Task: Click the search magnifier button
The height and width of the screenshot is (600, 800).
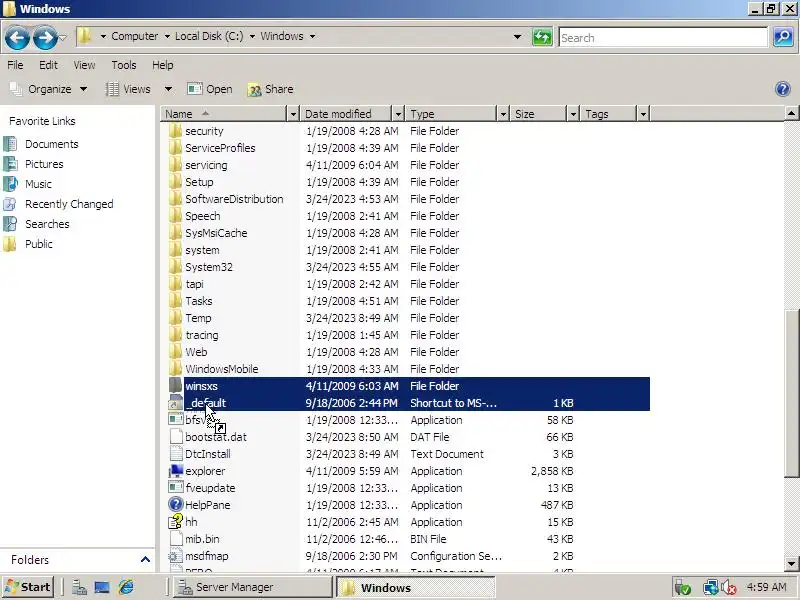Action: tap(783, 37)
